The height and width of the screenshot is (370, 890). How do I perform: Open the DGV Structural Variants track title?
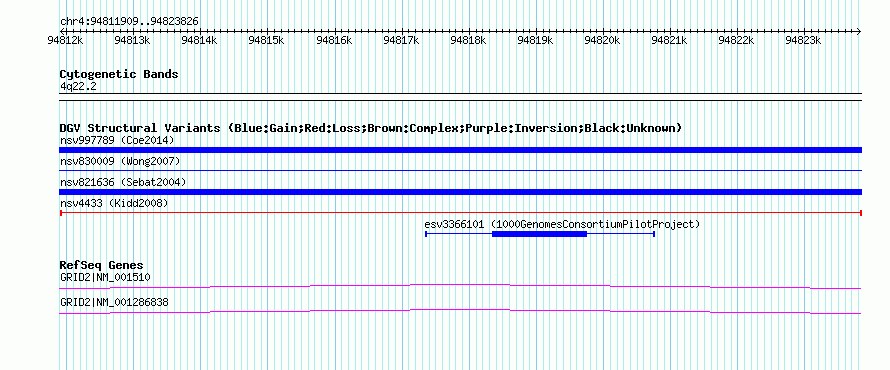coord(371,128)
